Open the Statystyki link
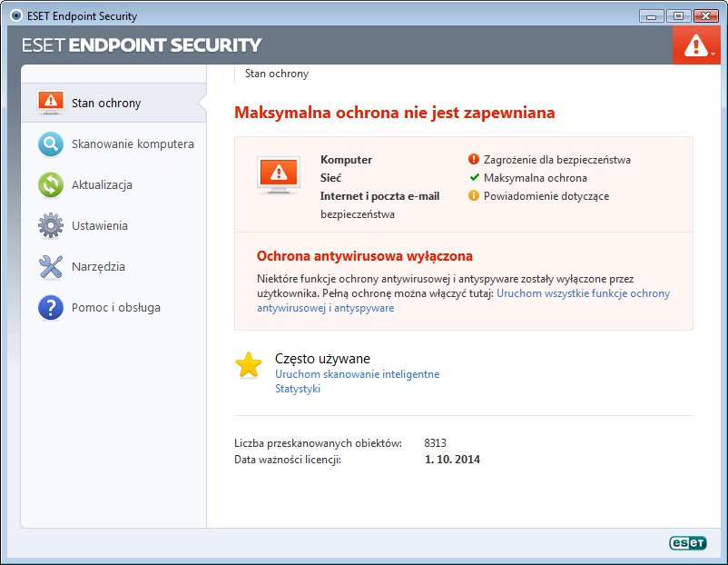The width and height of the screenshot is (728, 565). (298, 389)
